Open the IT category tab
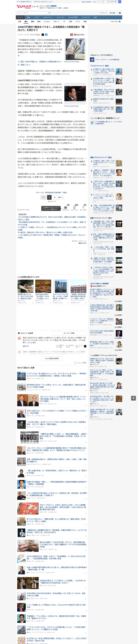138x644 pixels. pos(64,21)
